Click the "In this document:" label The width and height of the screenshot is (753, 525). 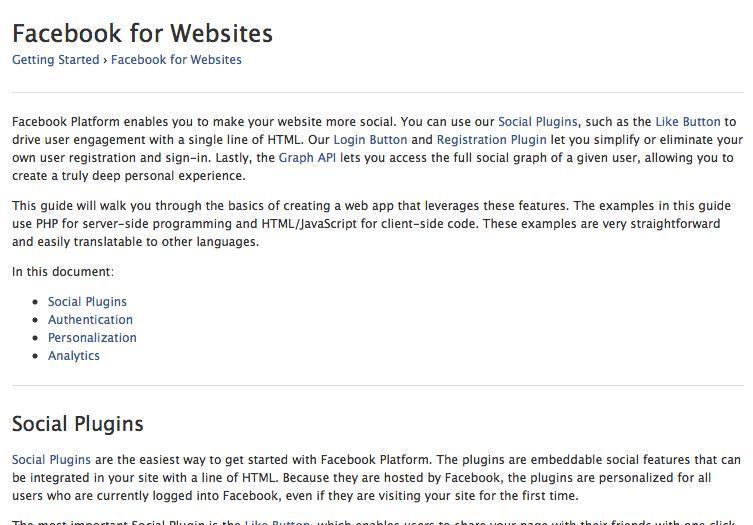[63, 272]
